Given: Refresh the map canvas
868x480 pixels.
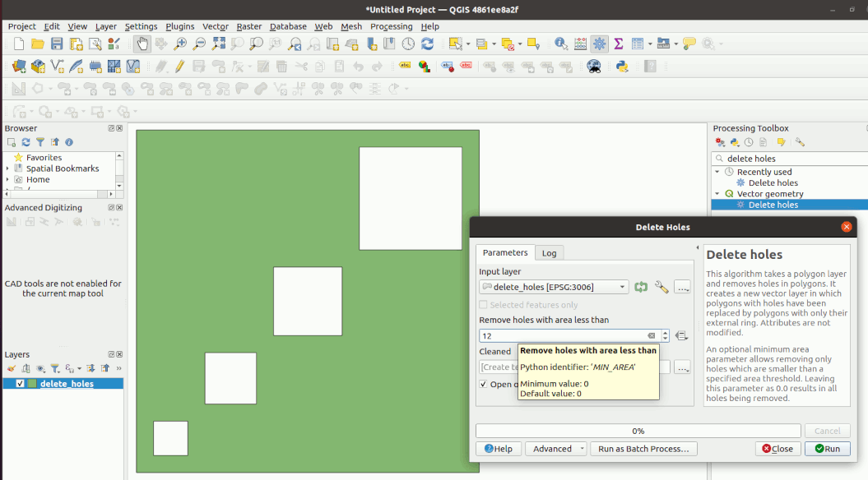Looking at the screenshot, I should tap(427, 44).
